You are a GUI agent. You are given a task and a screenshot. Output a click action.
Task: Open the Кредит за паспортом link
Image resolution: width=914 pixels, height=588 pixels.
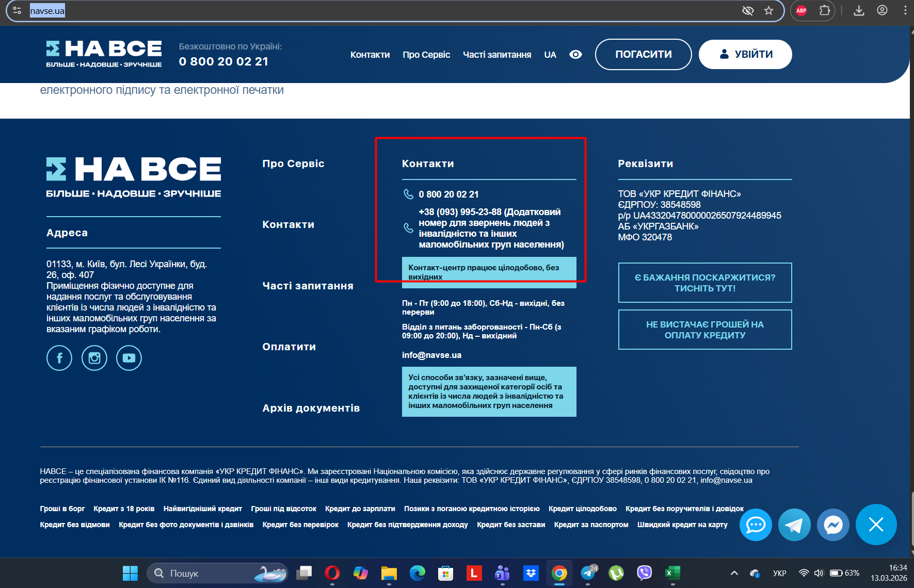pyautogui.click(x=591, y=525)
